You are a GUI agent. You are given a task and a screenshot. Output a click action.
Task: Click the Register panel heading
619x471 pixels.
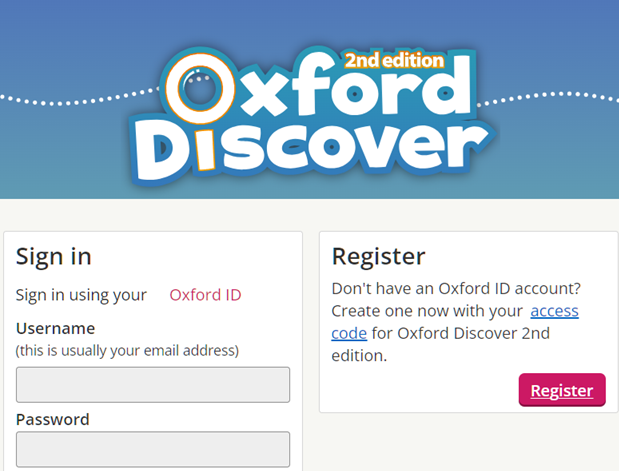pyautogui.click(x=379, y=257)
